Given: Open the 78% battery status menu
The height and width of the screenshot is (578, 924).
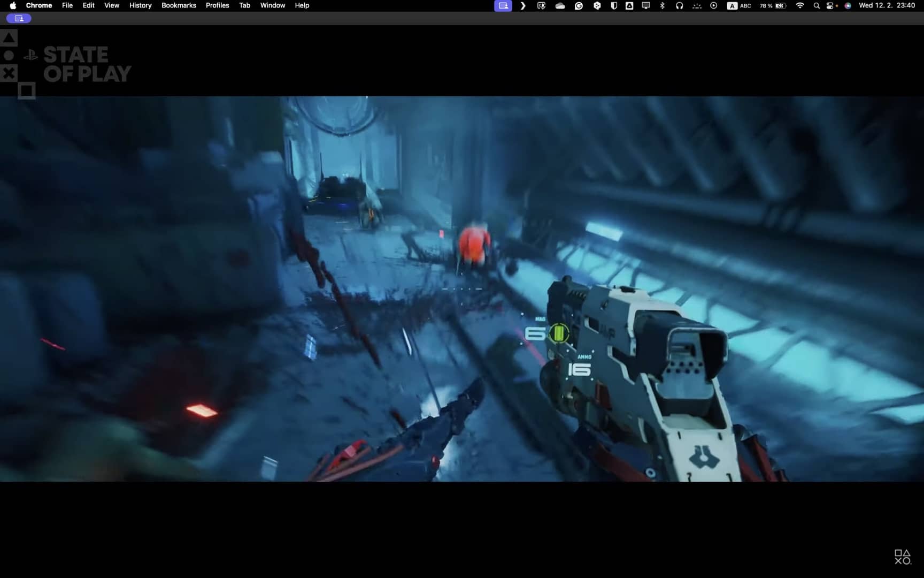Looking at the screenshot, I should (x=773, y=5).
